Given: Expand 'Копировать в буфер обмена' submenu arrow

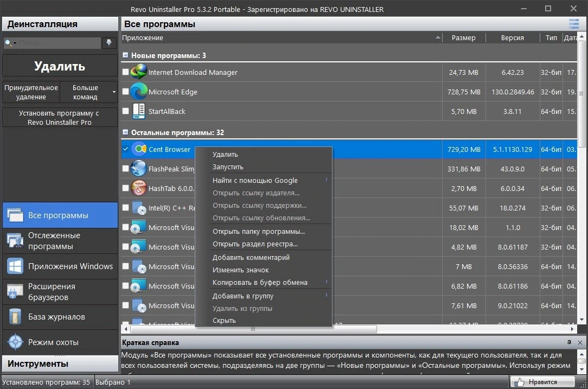Looking at the screenshot, I should (327, 282).
